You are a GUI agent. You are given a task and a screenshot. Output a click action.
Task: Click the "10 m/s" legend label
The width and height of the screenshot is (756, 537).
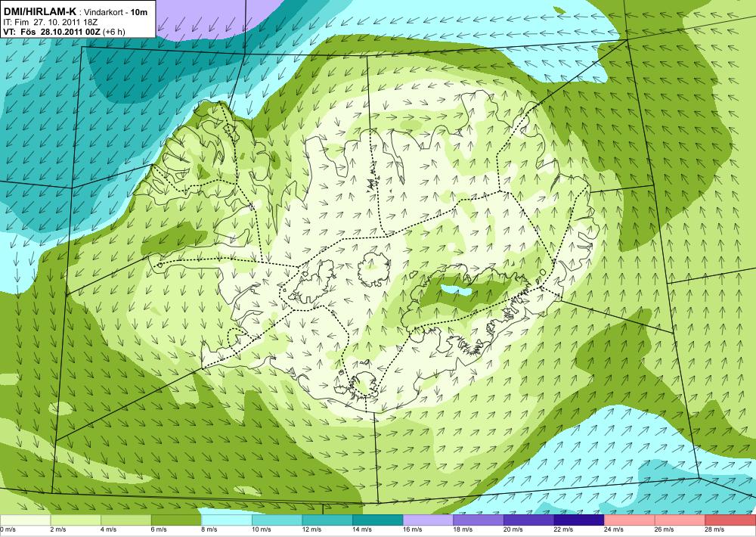[262, 529]
